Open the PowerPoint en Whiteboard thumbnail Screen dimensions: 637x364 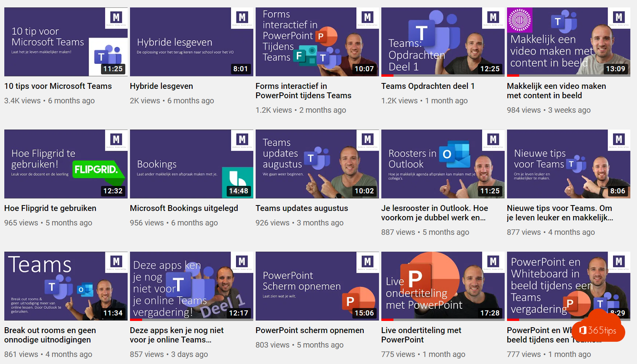tap(568, 286)
